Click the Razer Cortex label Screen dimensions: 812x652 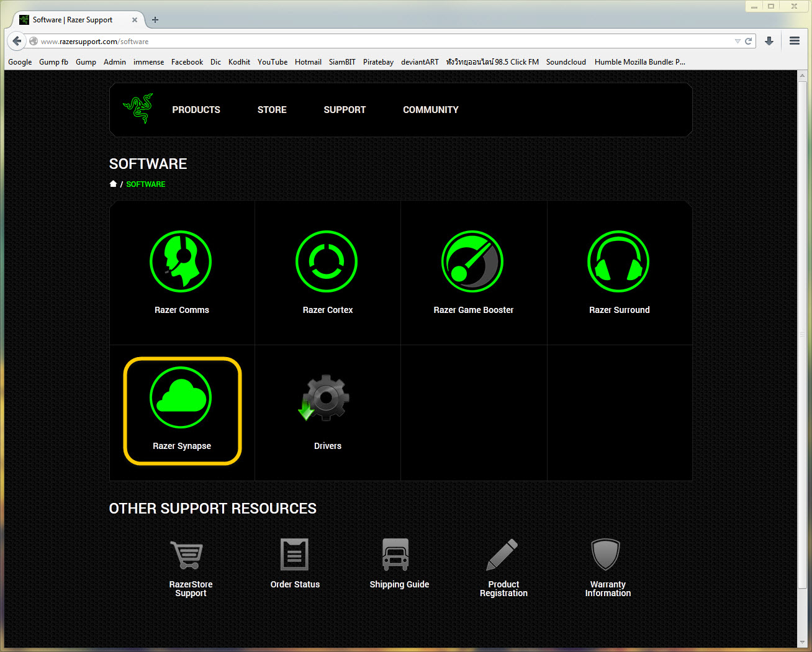tap(328, 310)
